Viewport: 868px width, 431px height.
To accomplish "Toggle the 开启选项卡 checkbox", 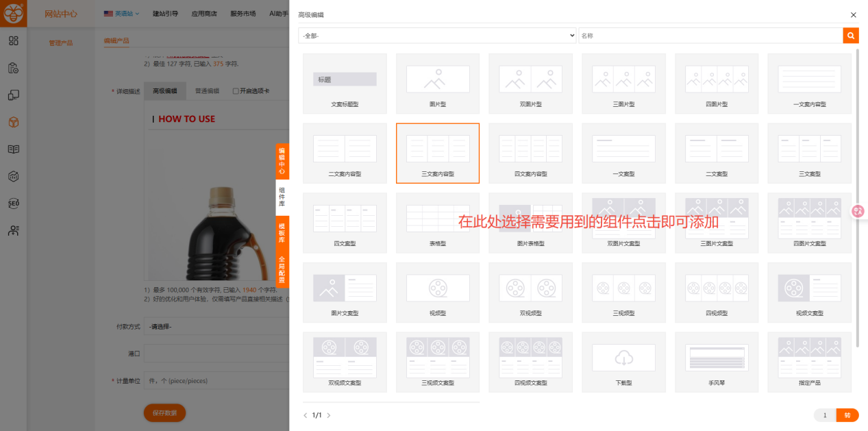I will pyautogui.click(x=236, y=90).
